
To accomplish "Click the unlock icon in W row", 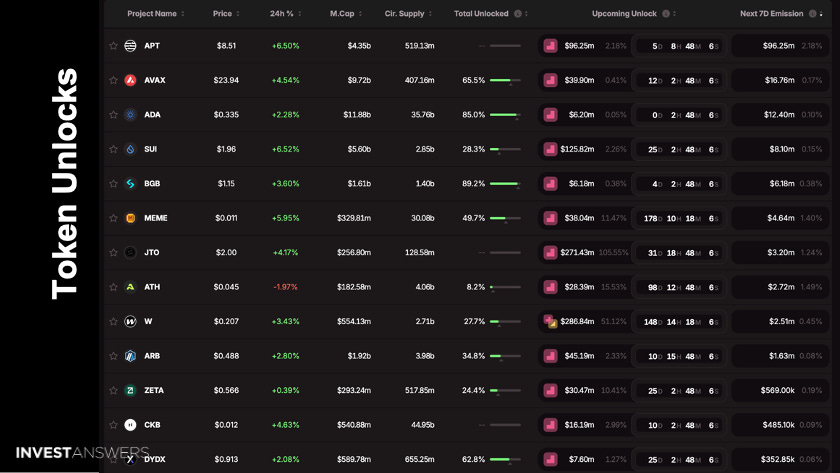I will [x=550, y=321].
